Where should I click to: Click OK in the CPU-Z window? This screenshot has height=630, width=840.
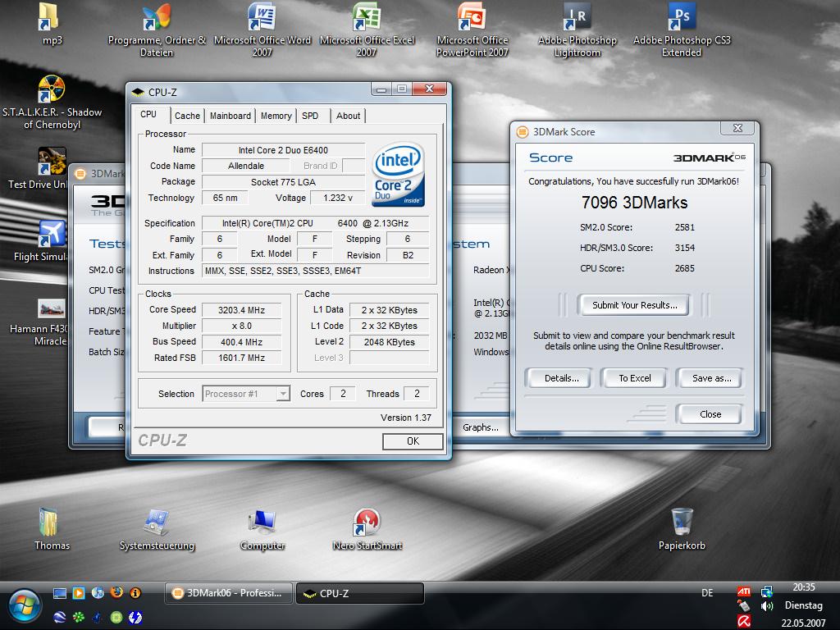[413, 441]
